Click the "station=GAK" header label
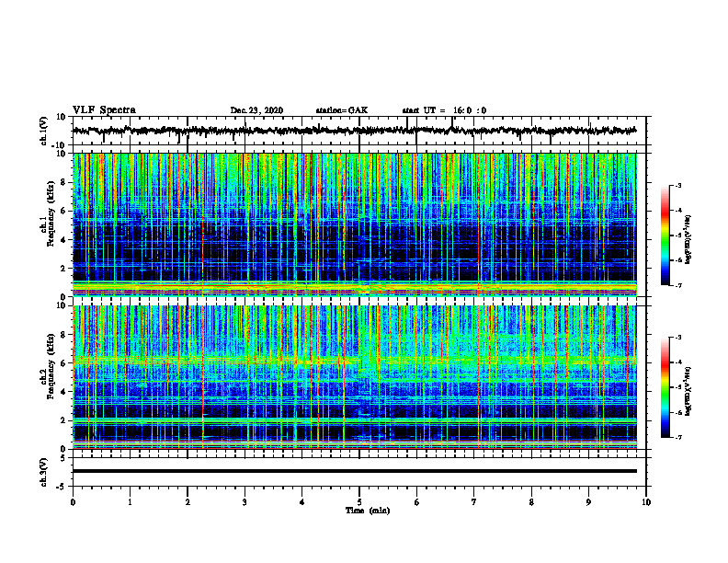The height and width of the screenshot is (563, 728). click(x=342, y=110)
